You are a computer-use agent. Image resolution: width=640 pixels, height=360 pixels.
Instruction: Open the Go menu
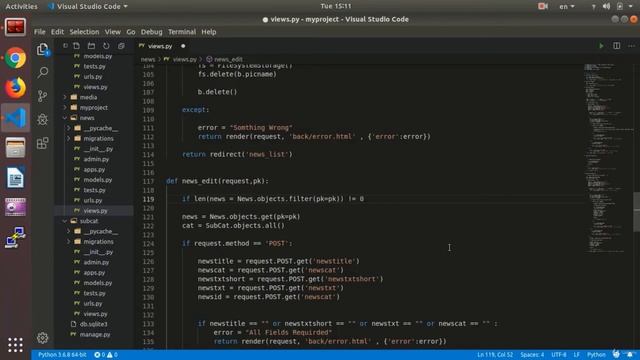(131, 32)
